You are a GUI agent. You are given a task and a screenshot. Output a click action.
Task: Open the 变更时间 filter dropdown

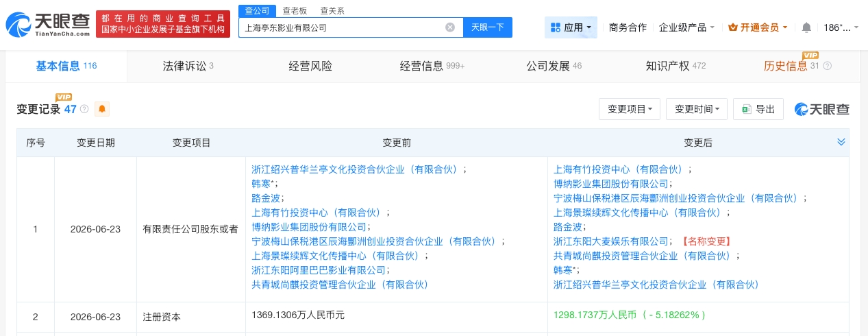(697, 109)
